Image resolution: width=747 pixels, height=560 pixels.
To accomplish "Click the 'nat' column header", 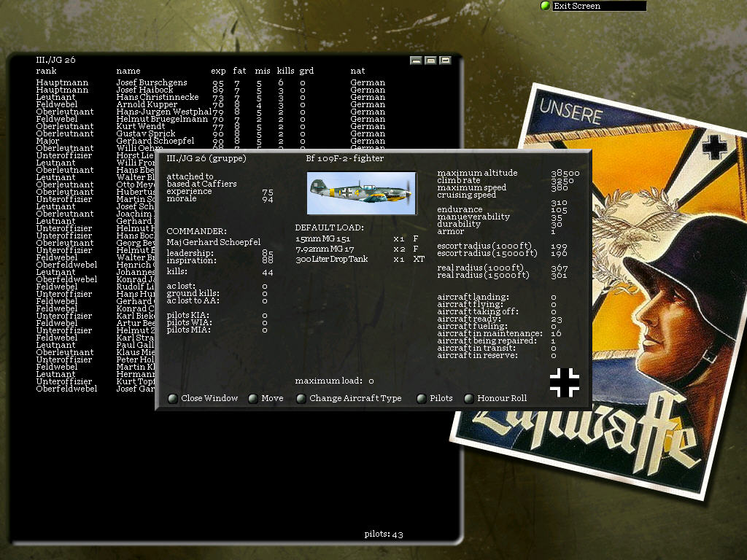I will [357, 71].
